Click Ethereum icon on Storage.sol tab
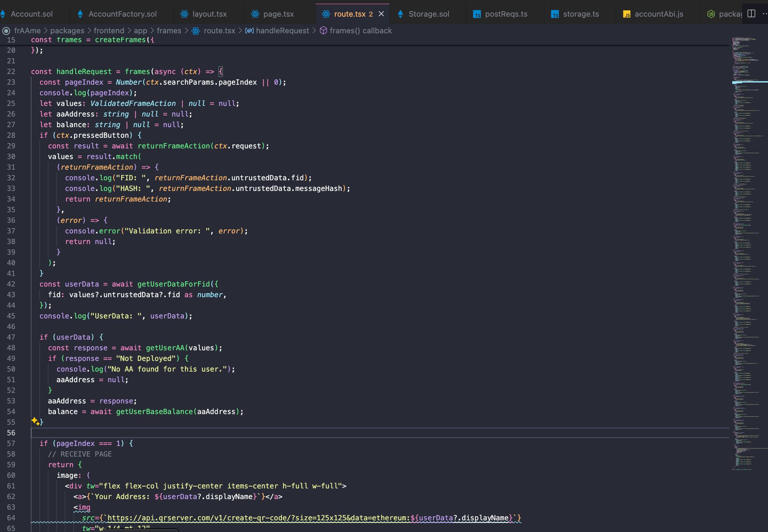 [400, 14]
